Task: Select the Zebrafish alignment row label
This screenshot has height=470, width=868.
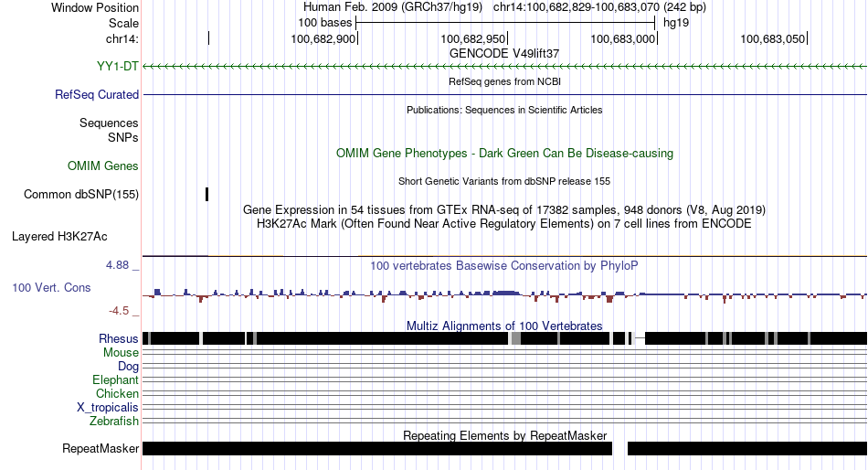Action: click(114, 421)
